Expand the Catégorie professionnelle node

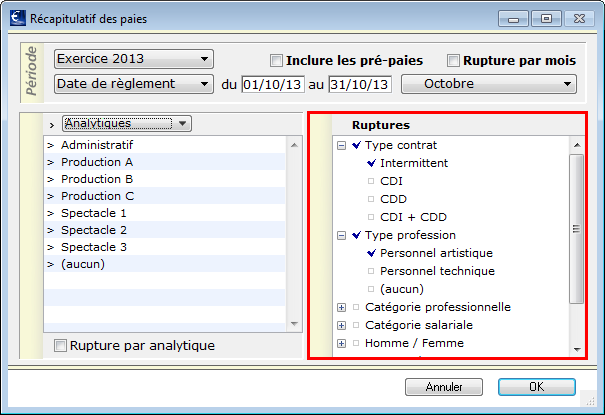coord(341,307)
